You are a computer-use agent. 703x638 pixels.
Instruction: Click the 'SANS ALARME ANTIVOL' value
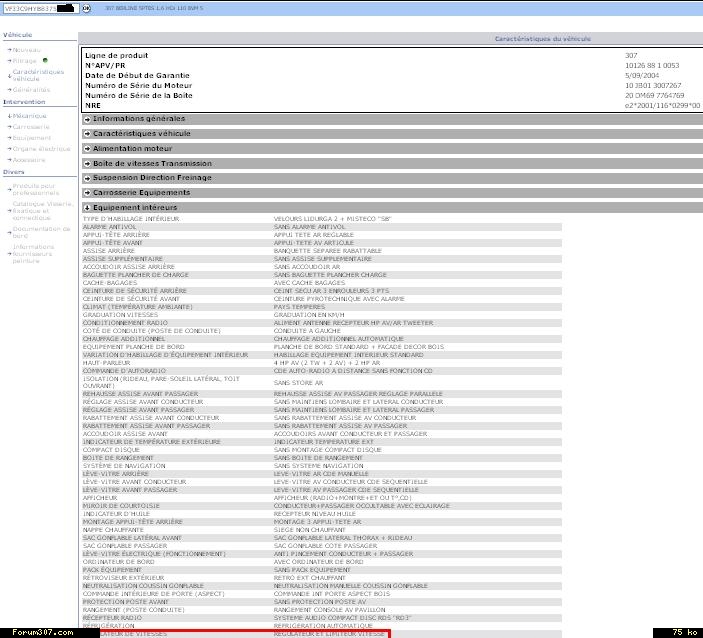(309, 227)
